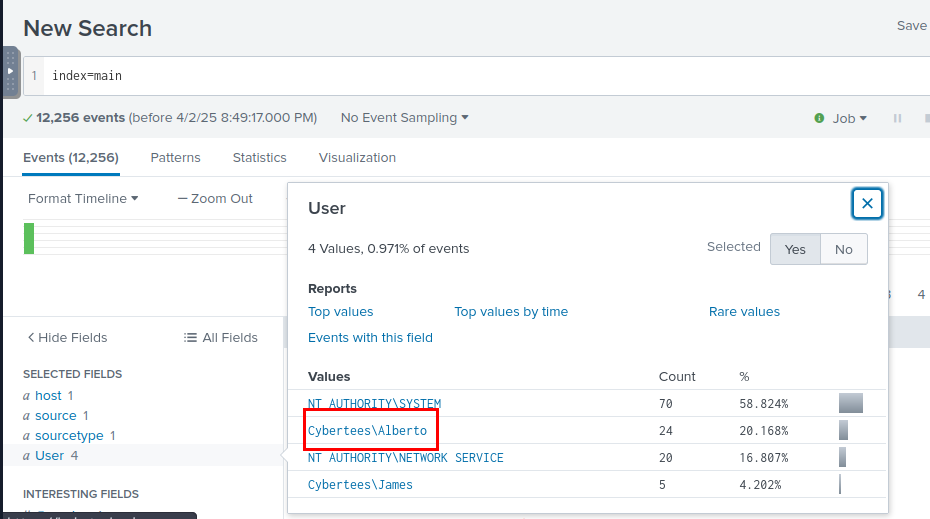Screen dimensions: 930x519
Task: Open the Rare values report
Action: 744,312
